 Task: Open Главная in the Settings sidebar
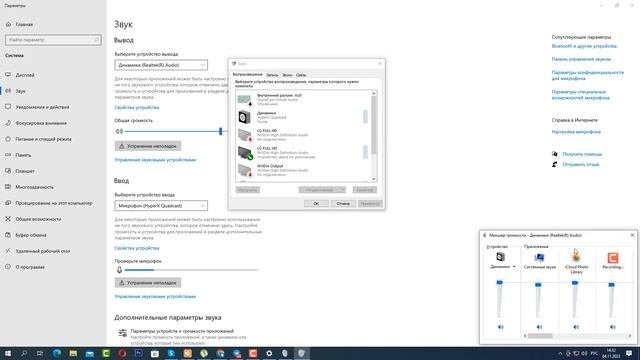point(24,24)
